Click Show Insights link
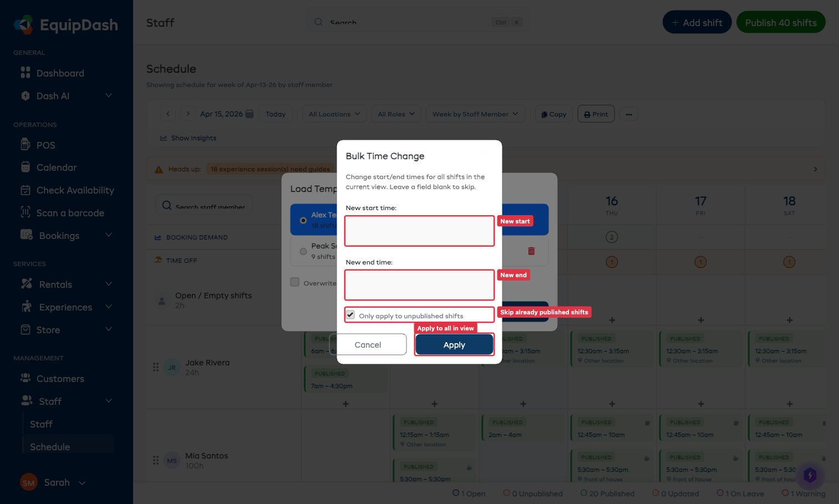The height and width of the screenshot is (504, 839). click(x=189, y=138)
